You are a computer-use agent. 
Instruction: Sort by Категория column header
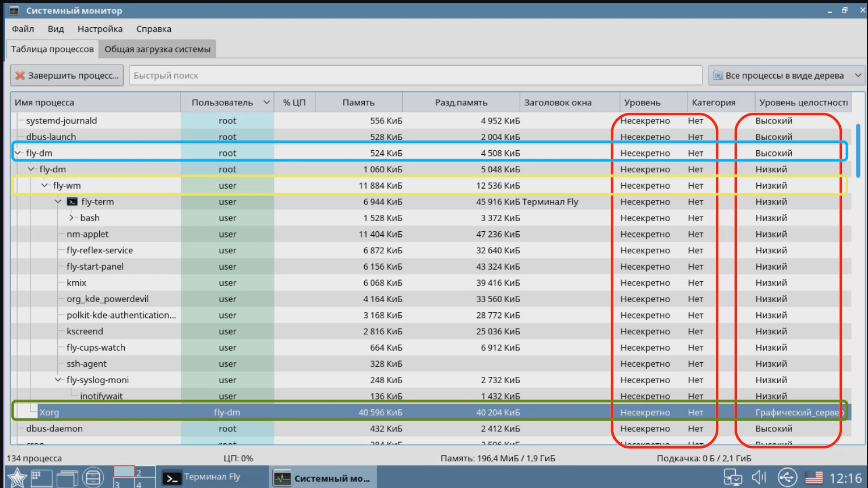721,103
